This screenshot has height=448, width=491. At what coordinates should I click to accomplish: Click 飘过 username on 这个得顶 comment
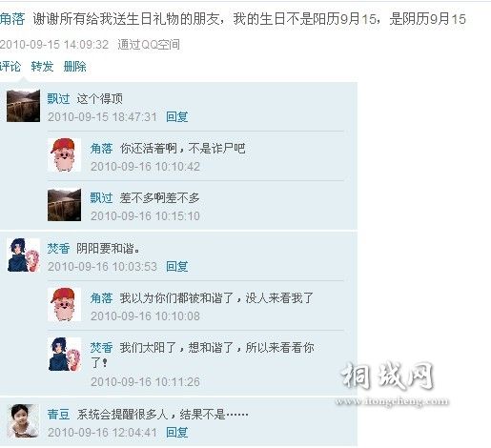click(58, 99)
